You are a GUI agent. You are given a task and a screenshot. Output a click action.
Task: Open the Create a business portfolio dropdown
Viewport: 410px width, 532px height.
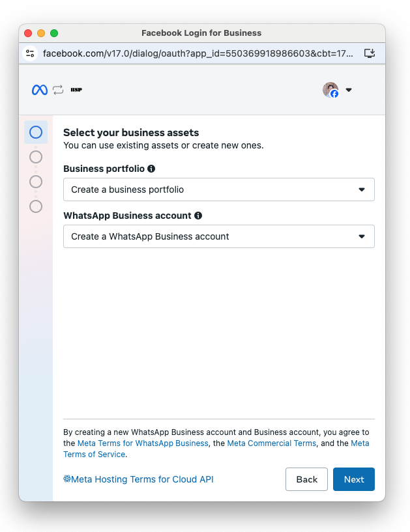[219, 189]
